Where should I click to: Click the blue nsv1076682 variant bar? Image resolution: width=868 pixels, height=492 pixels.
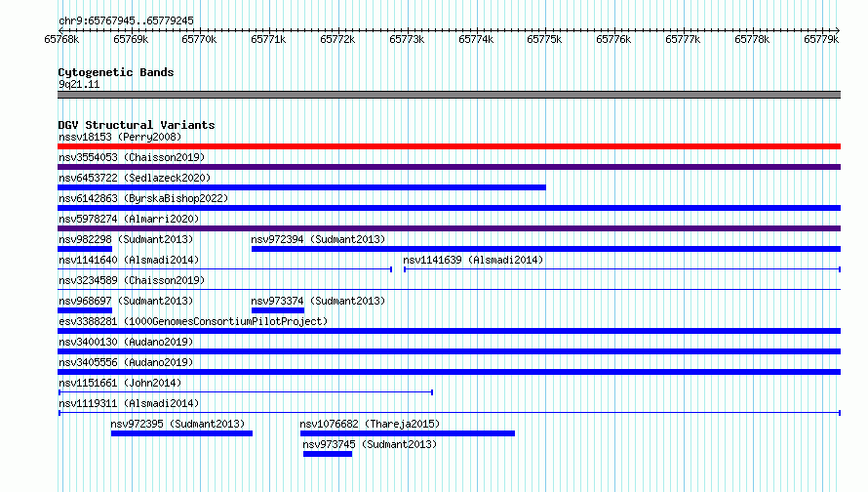pos(408,433)
